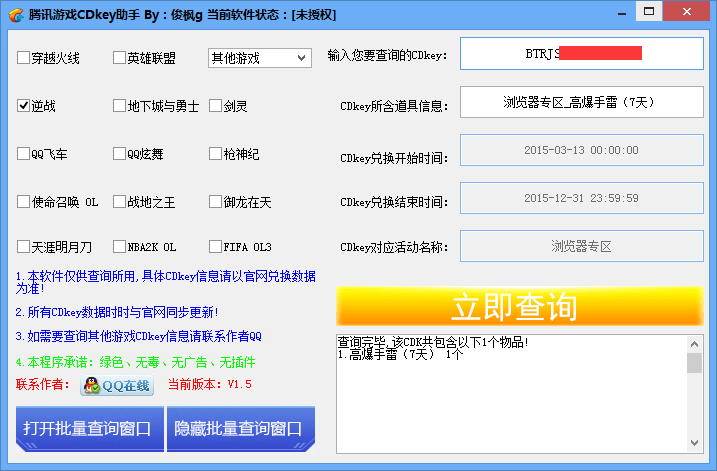Click the QQ在线 contact button text
This screenshot has height=471, width=717.
pyautogui.click(x=126, y=385)
